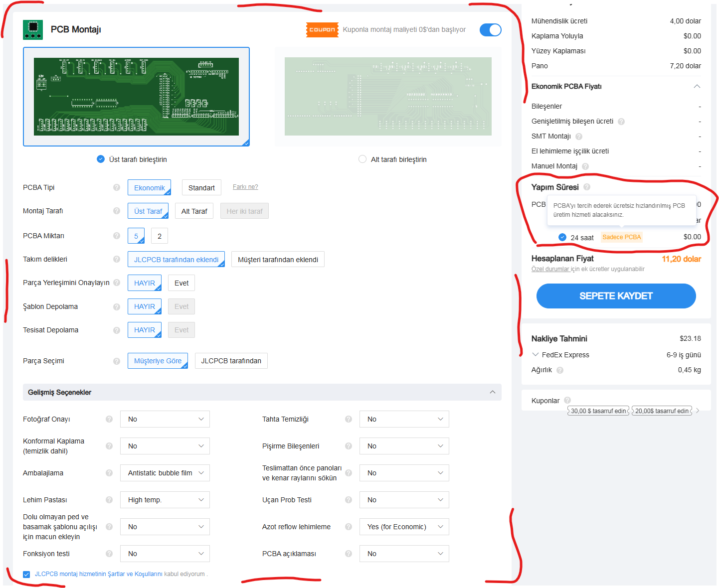Viewport: 719px width, 588px height.
Task: Click the PCB Montajı chip icon
Action: [33, 30]
